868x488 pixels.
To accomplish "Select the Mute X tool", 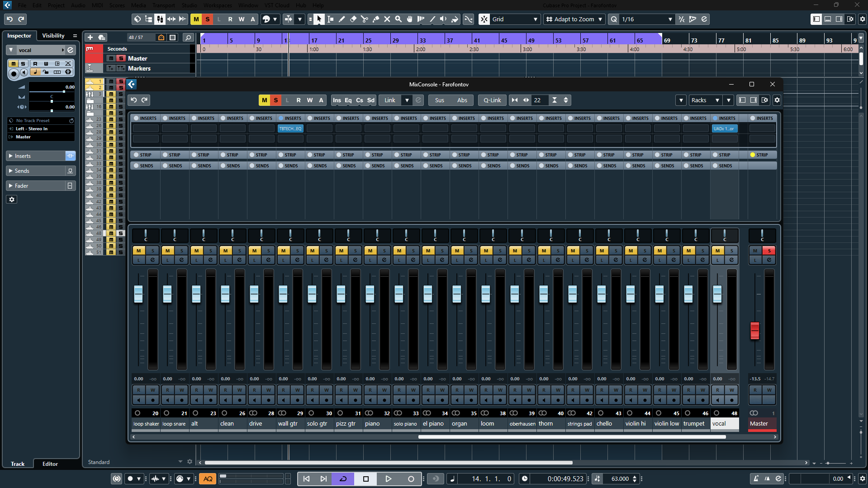I will click(x=387, y=19).
